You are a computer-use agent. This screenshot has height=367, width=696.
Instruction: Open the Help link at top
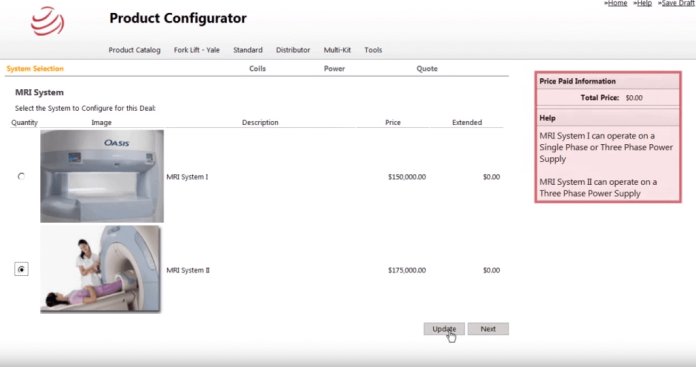click(x=643, y=3)
